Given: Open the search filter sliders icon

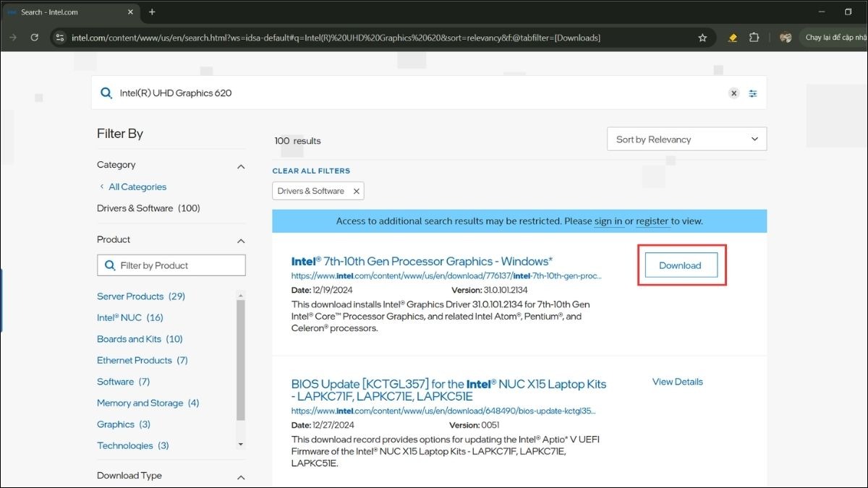Looking at the screenshot, I should coord(753,93).
